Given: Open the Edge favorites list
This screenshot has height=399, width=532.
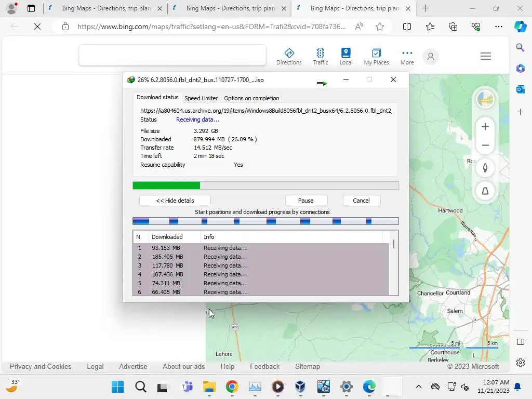Looking at the screenshot, I should coord(430,26).
